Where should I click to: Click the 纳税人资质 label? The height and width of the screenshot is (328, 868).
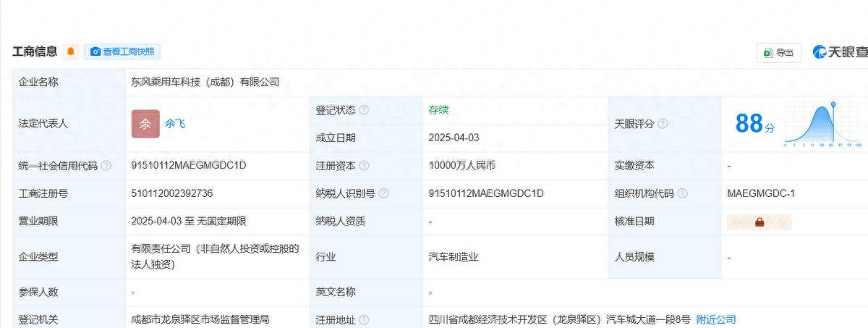coord(341,222)
